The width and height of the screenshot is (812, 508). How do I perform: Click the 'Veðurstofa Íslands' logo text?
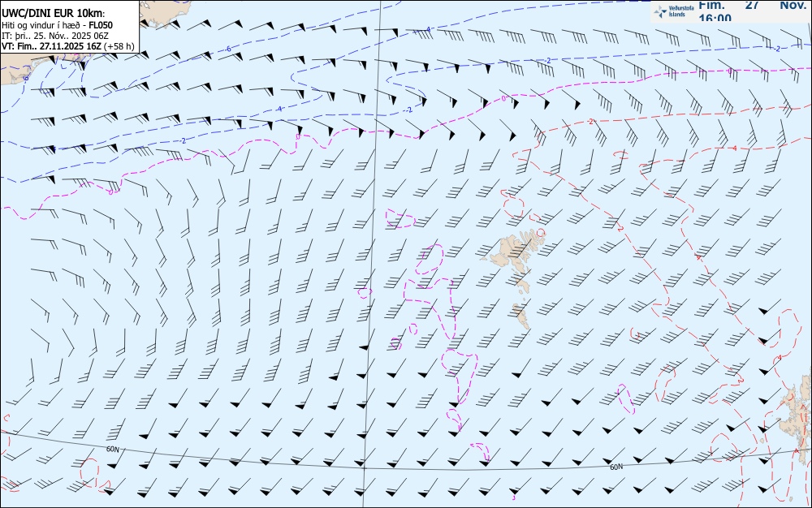click(x=681, y=11)
